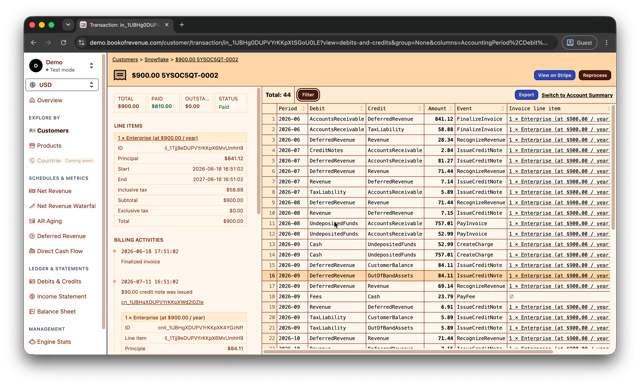The image size is (640, 386).
Task: Open the site information icon in address bar
Action: click(x=82, y=42)
